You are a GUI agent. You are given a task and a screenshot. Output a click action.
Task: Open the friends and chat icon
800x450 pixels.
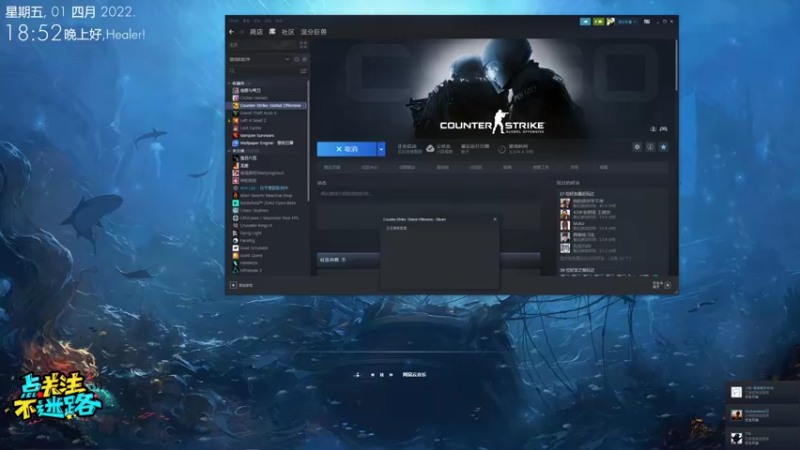(668, 285)
